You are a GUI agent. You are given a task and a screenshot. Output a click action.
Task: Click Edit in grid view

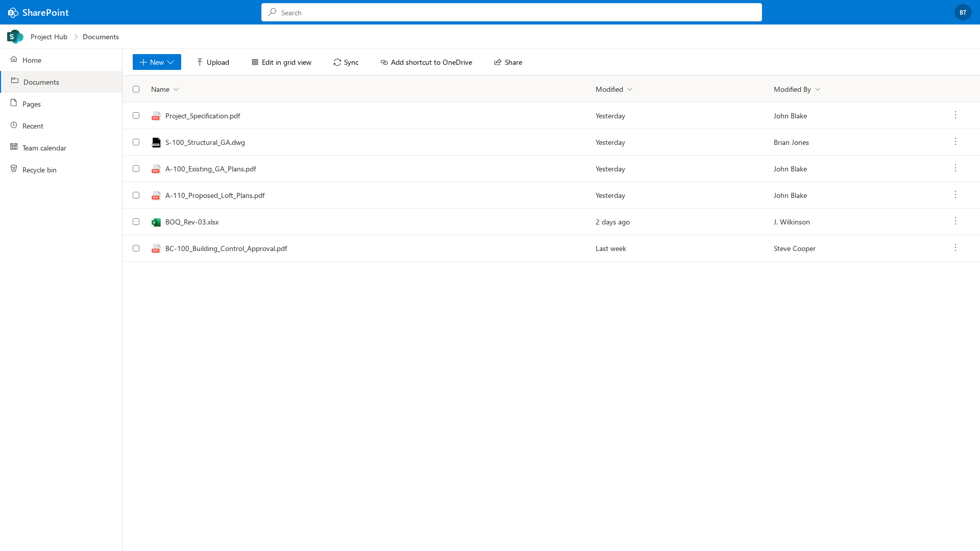tap(281, 62)
